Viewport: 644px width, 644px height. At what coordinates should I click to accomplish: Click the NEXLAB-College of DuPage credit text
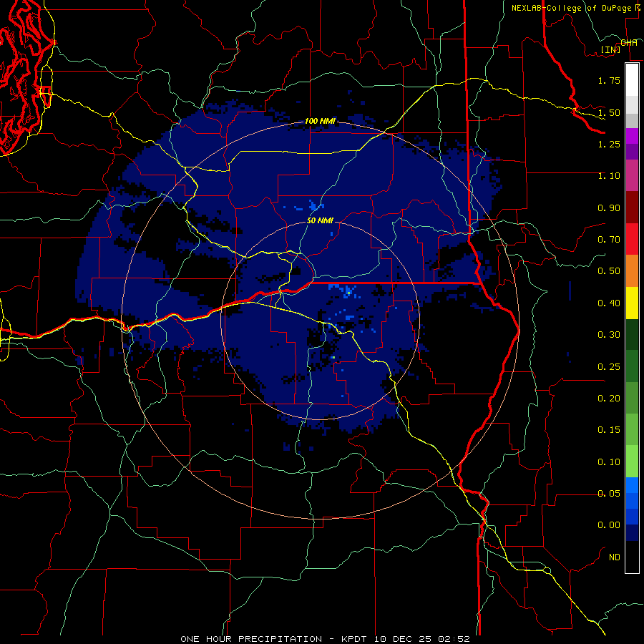[x=571, y=8]
